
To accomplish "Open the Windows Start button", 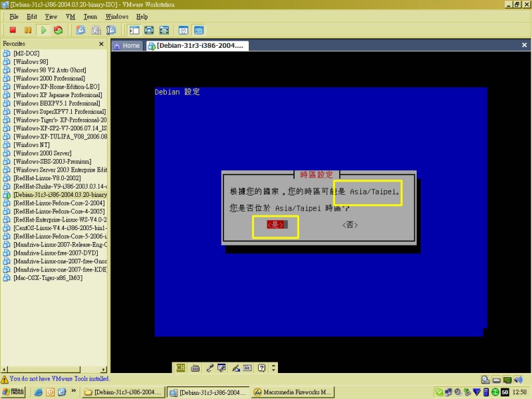I will coord(13,392).
